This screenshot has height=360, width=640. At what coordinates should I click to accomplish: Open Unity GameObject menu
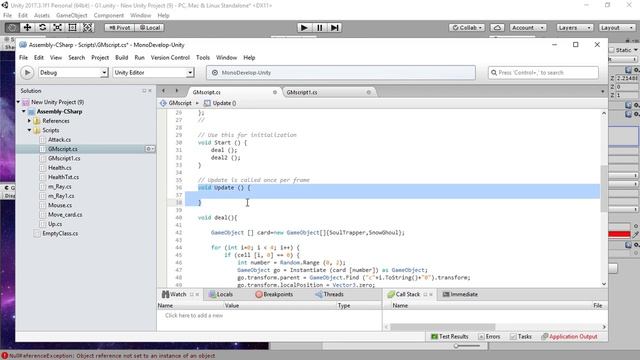[x=72, y=15]
